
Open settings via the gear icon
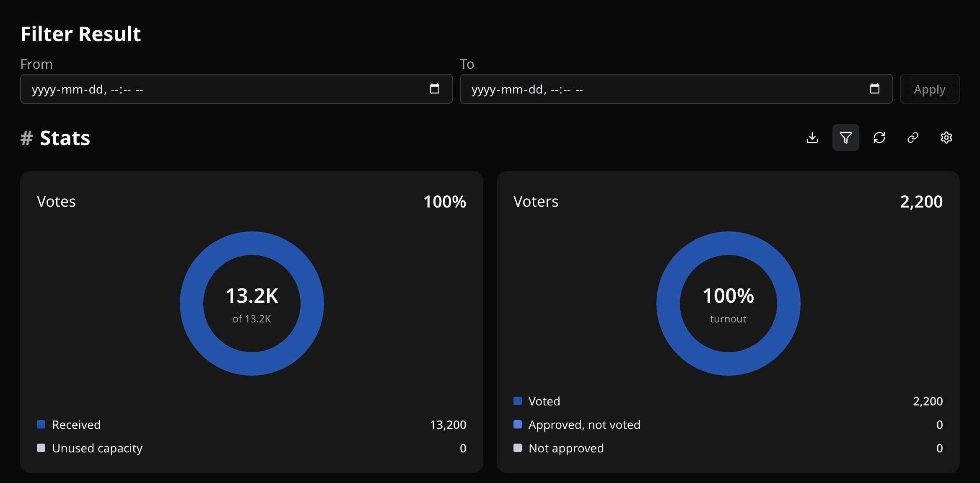(x=946, y=138)
